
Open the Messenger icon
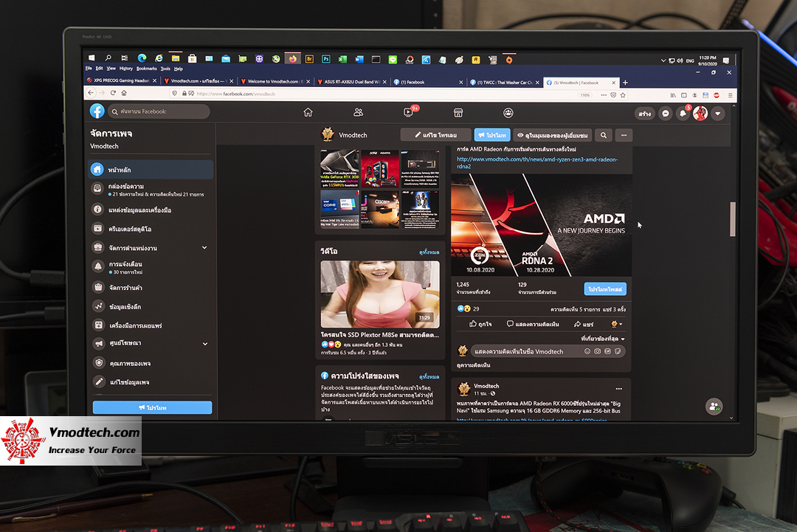(666, 114)
